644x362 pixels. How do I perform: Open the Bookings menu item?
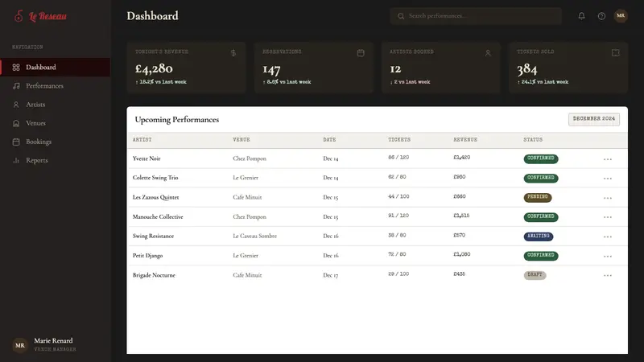point(55,142)
